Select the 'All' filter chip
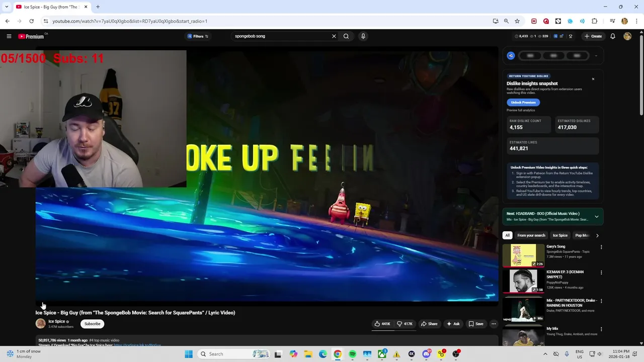Image resolution: width=644 pixels, height=362 pixels. (x=507, y=235)
